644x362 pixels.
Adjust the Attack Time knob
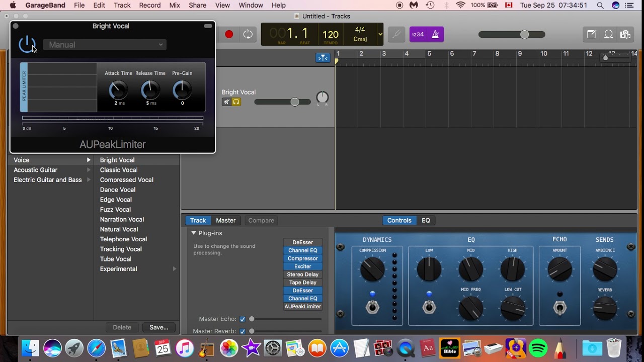(x=118, y=90)
